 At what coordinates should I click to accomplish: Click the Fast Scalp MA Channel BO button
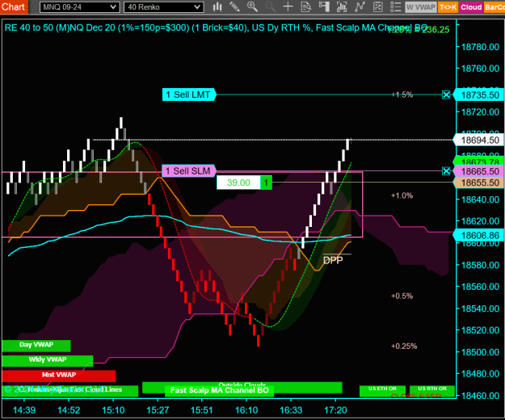[219, 390]
